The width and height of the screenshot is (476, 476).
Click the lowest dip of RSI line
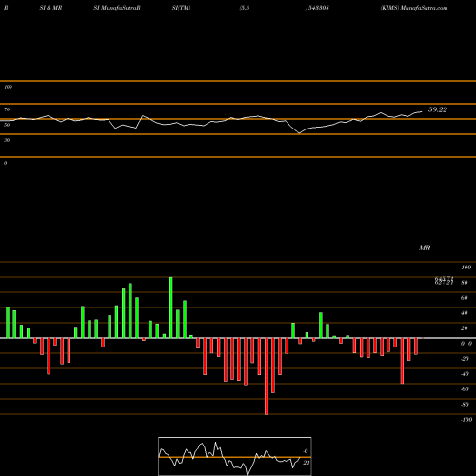299,133
